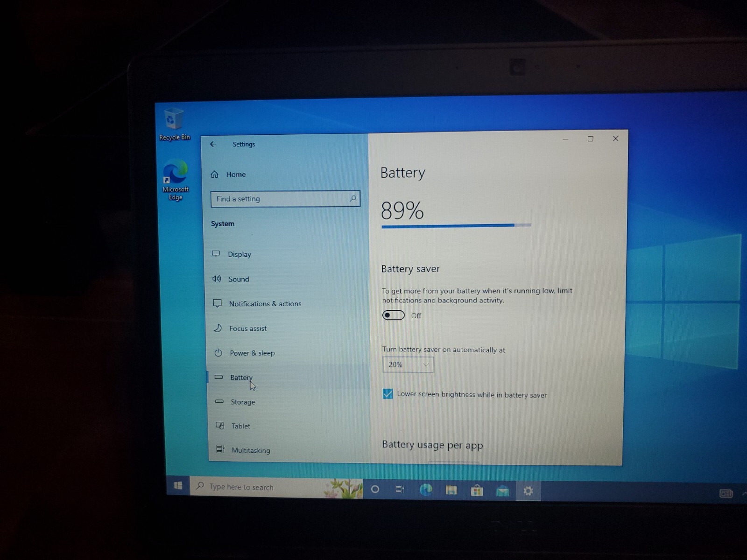This screenshot has height=560, width=747.
Task: Uncheck Lower screen brightness while in battery saver
Action: pyautogui.click(x=388, y=394)
